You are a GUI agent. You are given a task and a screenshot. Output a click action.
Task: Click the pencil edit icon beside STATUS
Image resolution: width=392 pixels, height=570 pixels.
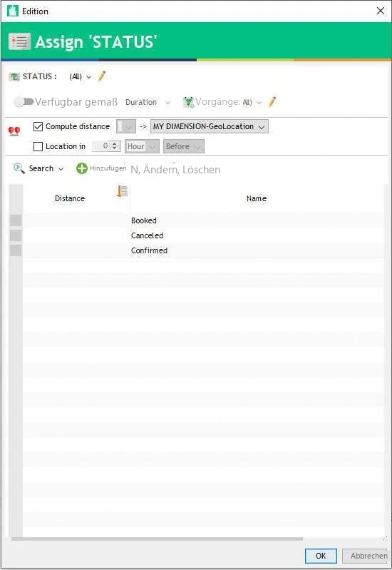tap(102, 76)
